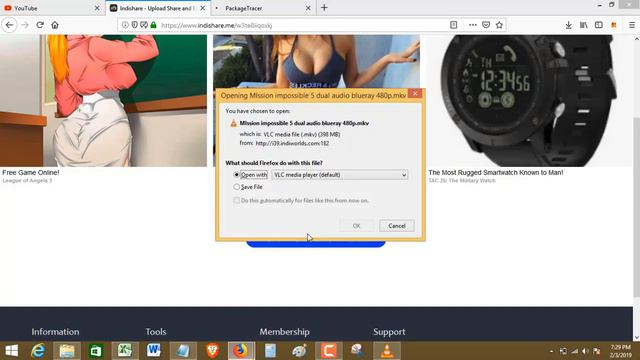Close the PackageTracer tab
This screenshot has height=360, width=640.
[x=308, y=8]
